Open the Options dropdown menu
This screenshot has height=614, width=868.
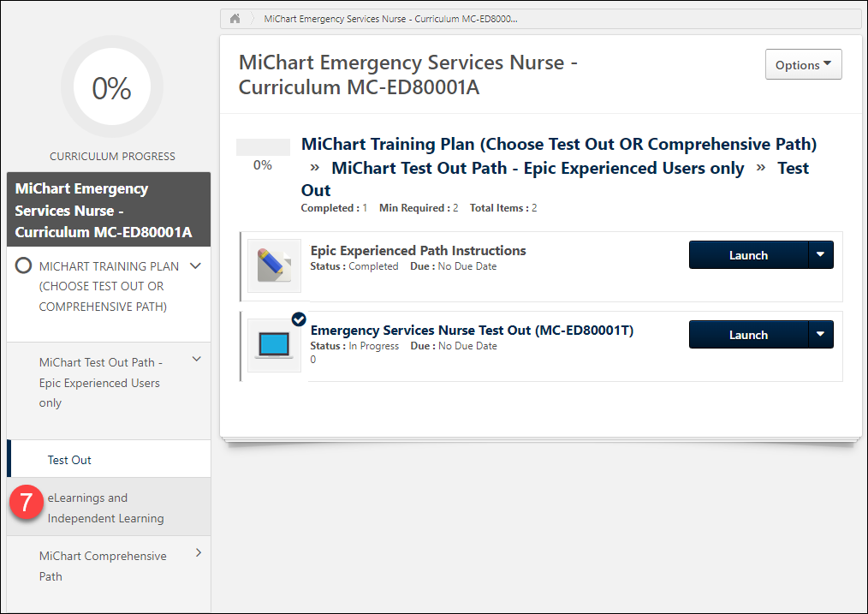pos(803,65)
